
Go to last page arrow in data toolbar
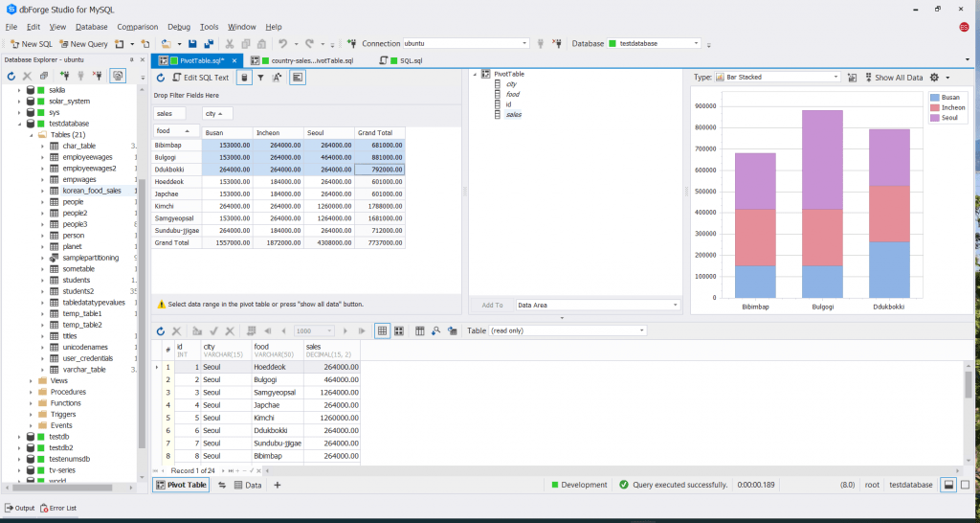pyautogui.click(x=362, y=330)
